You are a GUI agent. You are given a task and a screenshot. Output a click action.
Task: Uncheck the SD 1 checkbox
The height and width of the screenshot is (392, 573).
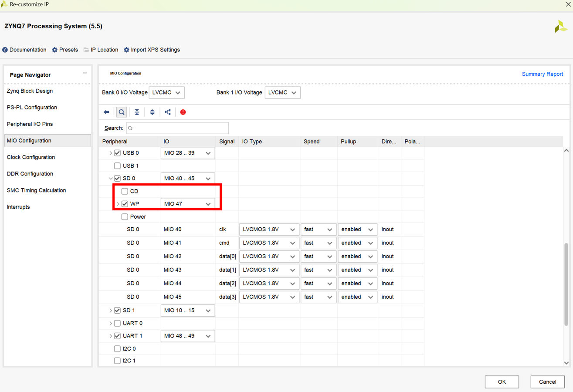(117, 311)
